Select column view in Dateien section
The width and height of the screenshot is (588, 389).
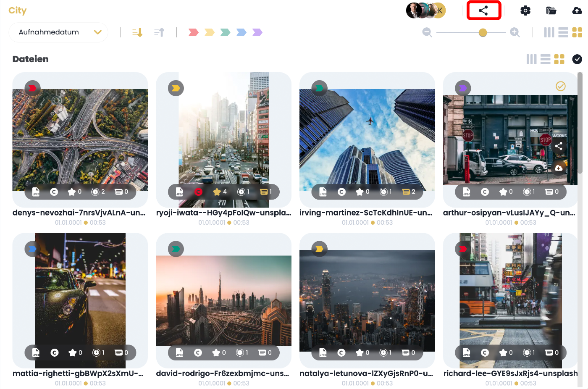tap(531, 59)
